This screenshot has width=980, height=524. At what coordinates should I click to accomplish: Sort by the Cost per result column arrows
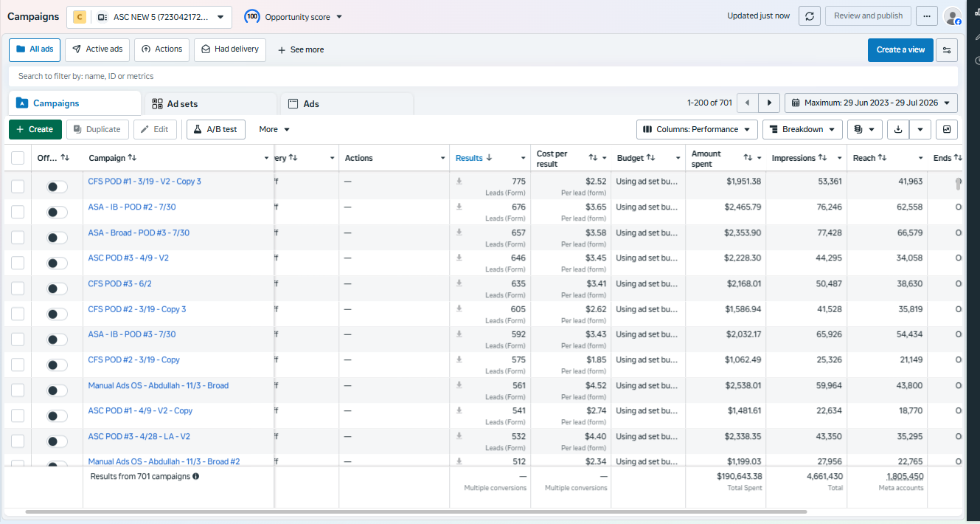[593, 158]
